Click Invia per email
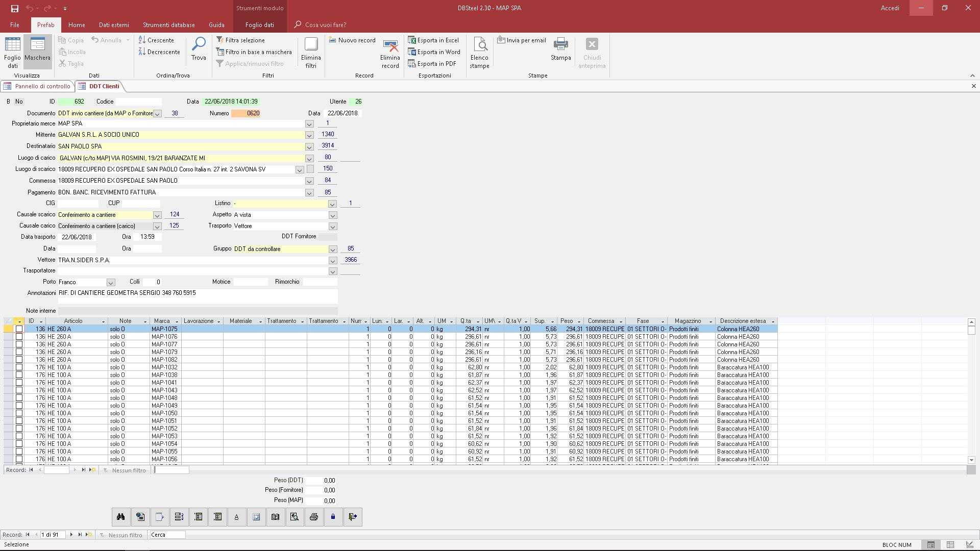This screenshot has height=551, width=980. click(x=522, y=40)
